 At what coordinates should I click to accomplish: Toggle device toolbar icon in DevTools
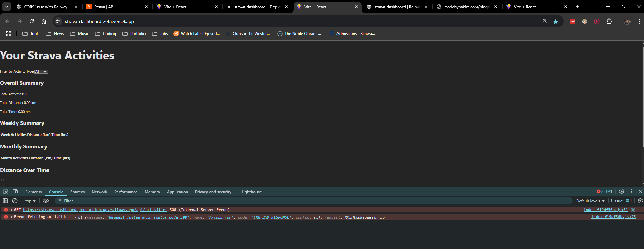pos(15,192)
